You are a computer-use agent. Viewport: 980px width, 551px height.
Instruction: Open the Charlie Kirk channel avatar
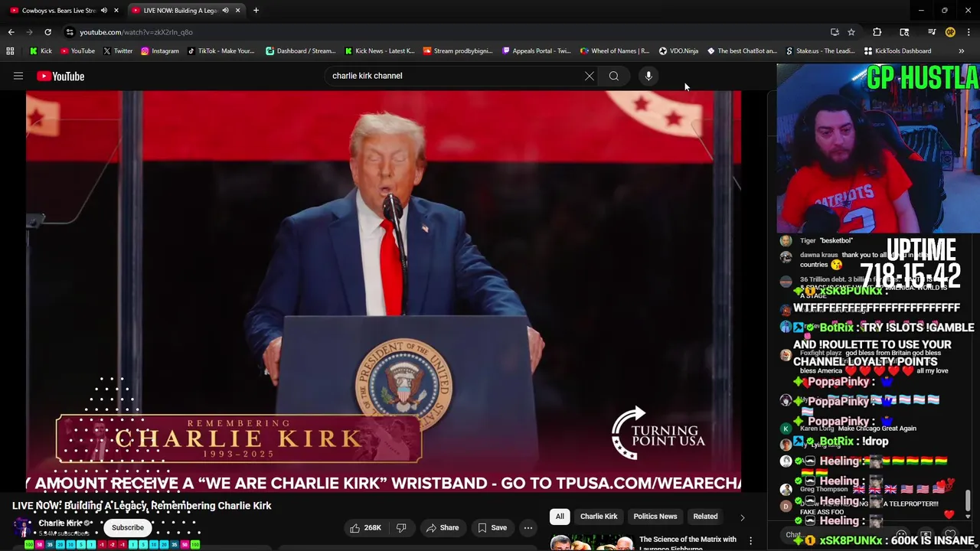click(24, 527)
